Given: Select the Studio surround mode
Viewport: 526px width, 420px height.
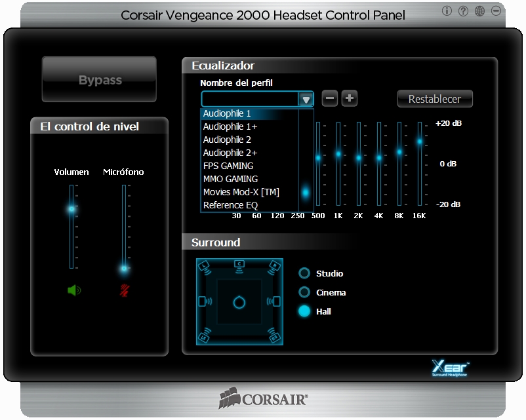Looking at the screenshot, I should [304, 273].
